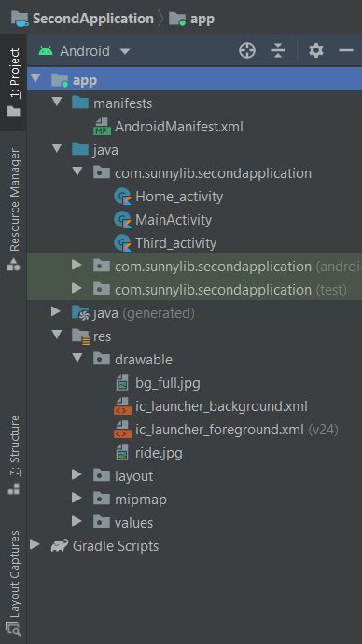Click the Kotlin class icon beside MainActivity
362x644 pixels.
tap(122, 220)
